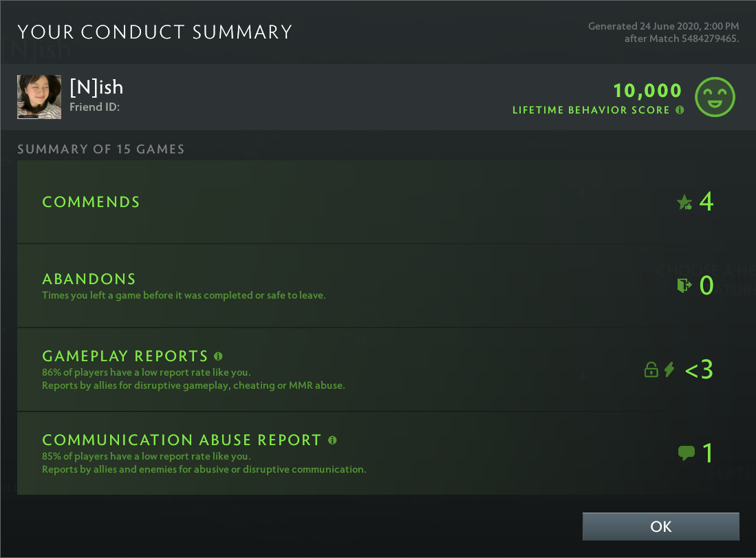
Task: Select the commend star icon
Action: coord(684,202)
